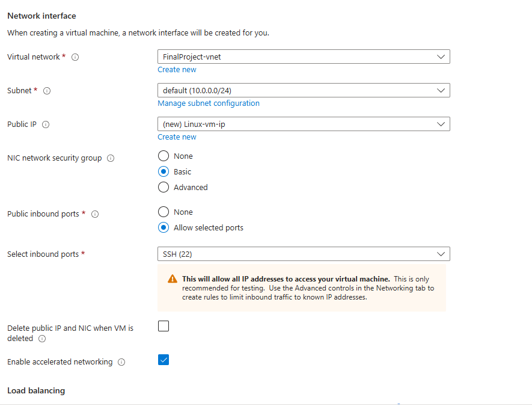This screenshot has height=406, width=532.
Task: Select None for NIC network security group
Action: (164, 156)
